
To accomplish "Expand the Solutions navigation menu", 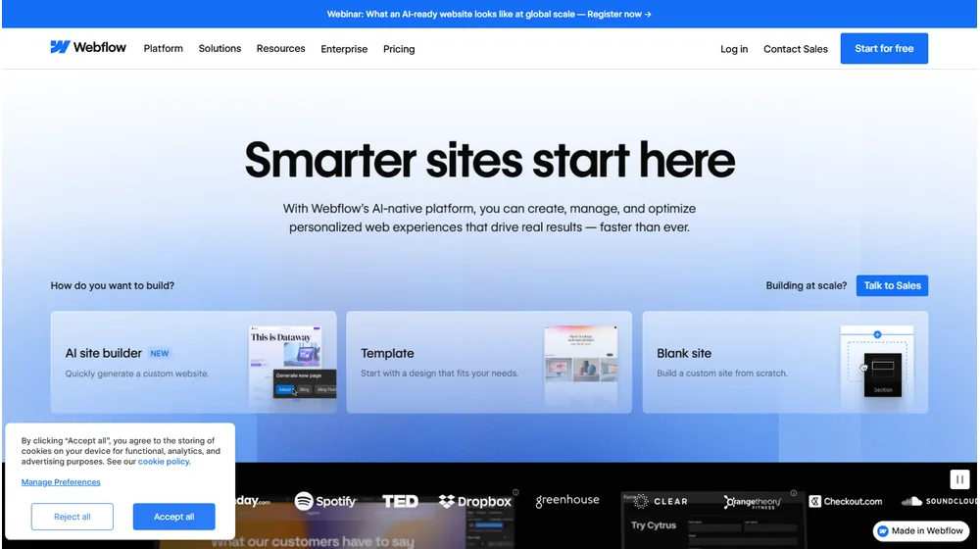I will point(220,48).
